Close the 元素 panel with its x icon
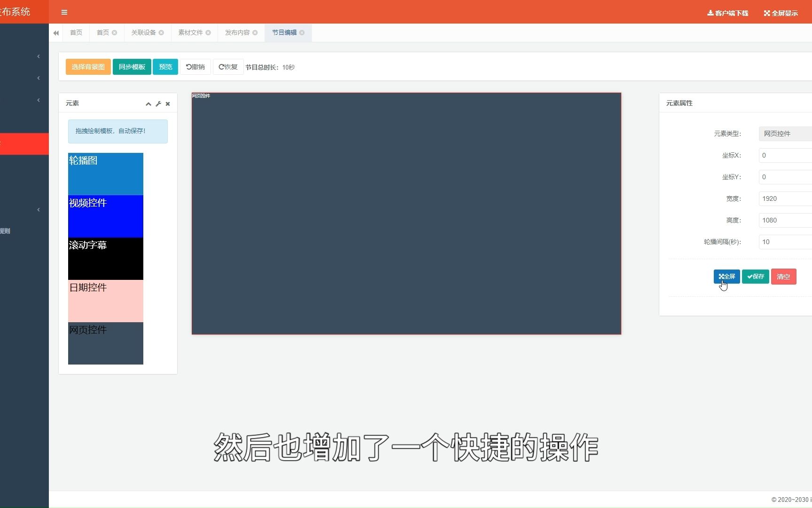 (168, 103)
